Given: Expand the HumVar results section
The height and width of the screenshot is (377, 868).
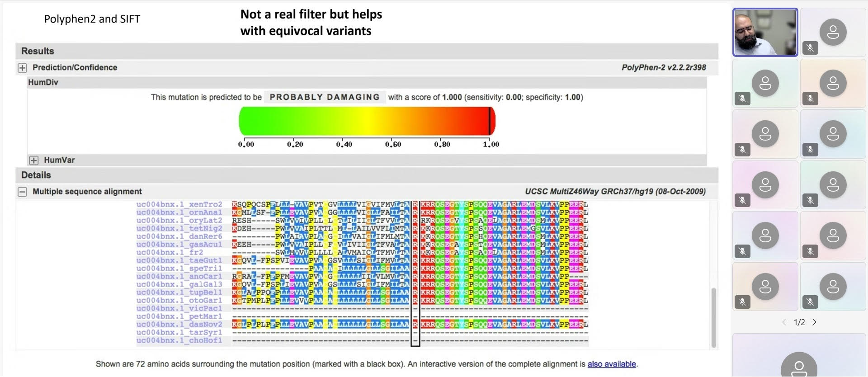Looking at the screenshot, I should pos(33,160).
